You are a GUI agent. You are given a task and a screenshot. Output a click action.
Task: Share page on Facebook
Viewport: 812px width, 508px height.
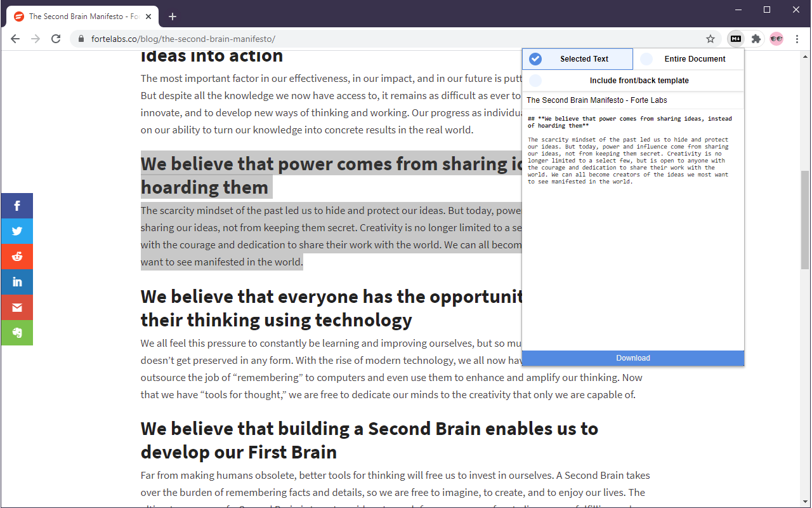tap(17, 206)
